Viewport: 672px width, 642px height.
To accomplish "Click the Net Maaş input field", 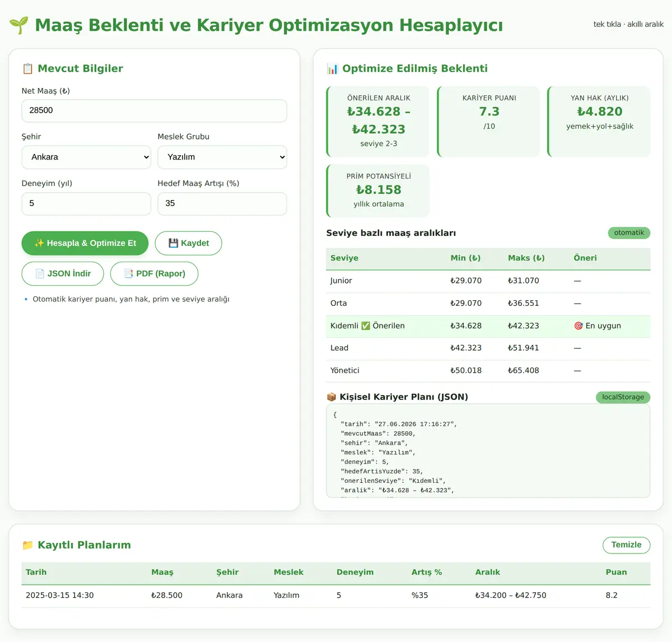I will 155,111.
